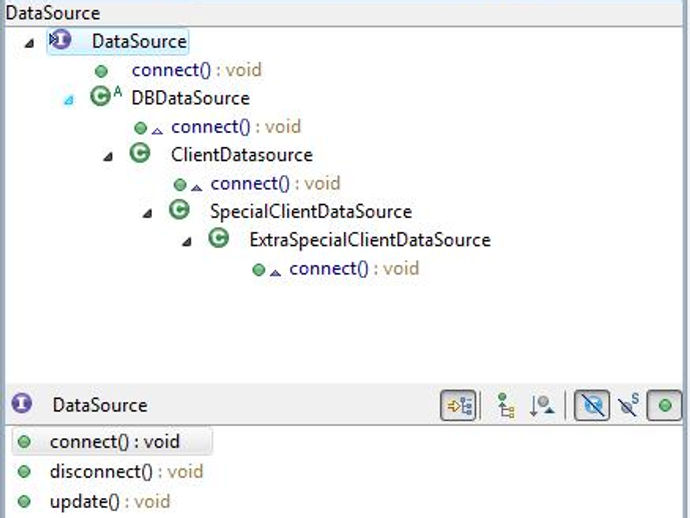
Task: Click the ExtraSpecialClientDataSource class icon
Action: click(x=219, y=239)
